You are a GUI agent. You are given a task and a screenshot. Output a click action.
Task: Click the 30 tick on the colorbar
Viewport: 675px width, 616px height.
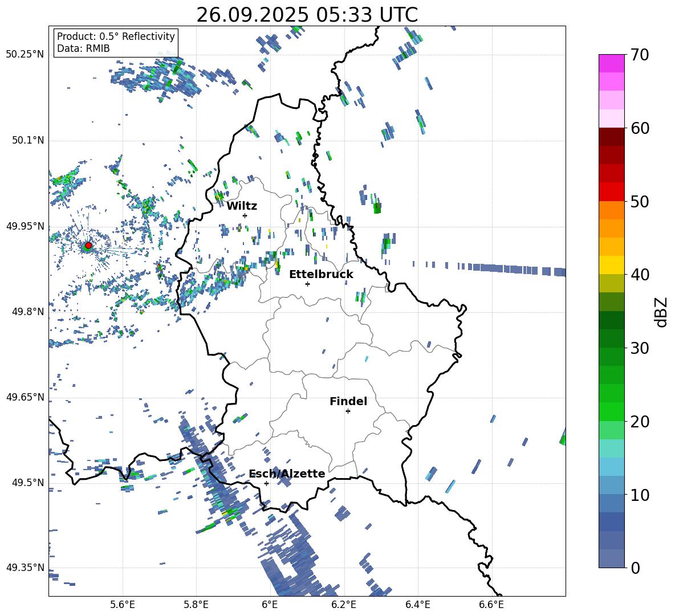pyautogui.click(x=640, y=348)
